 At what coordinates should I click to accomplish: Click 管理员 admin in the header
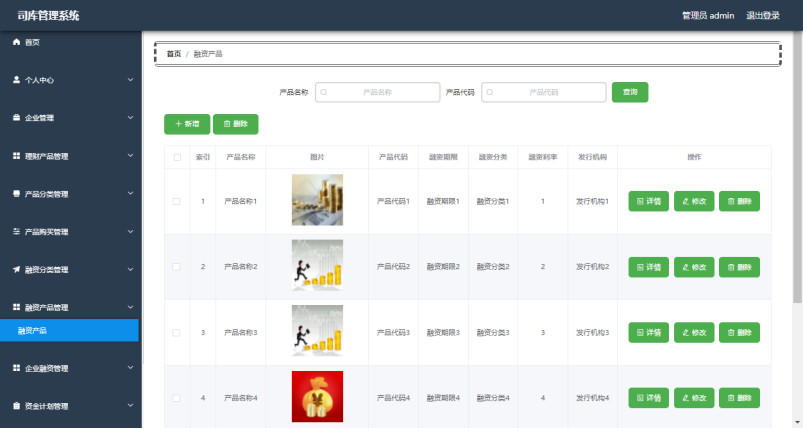click(x=708, y=16)
